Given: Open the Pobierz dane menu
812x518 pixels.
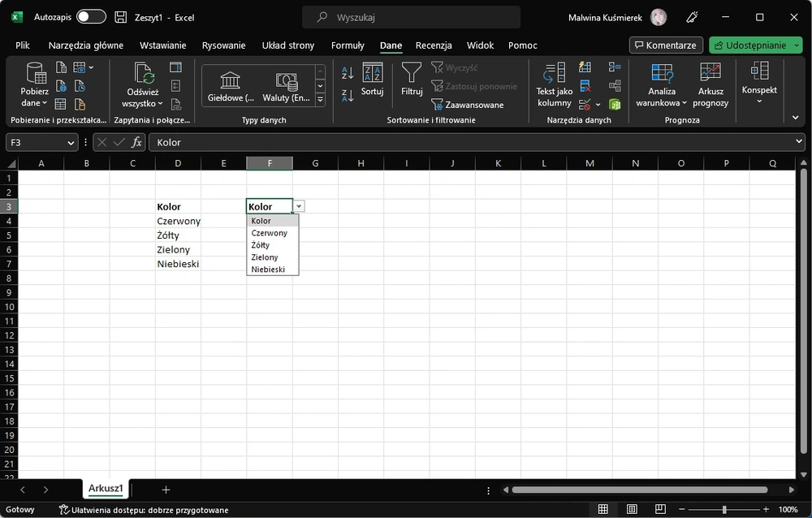Looking at the screenshot, I should (x=35, y=85).
